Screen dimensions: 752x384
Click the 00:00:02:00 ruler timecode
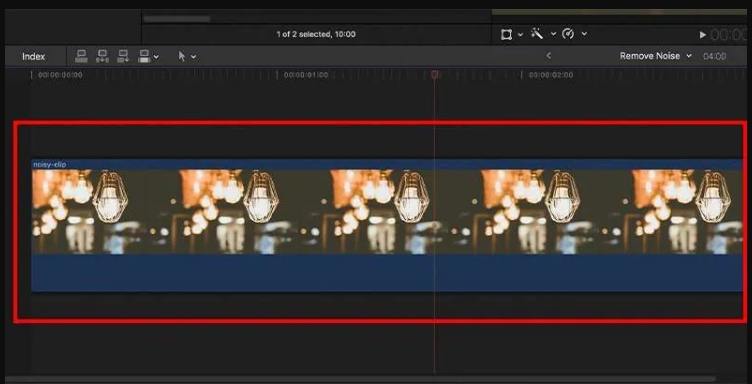point(551,75)
